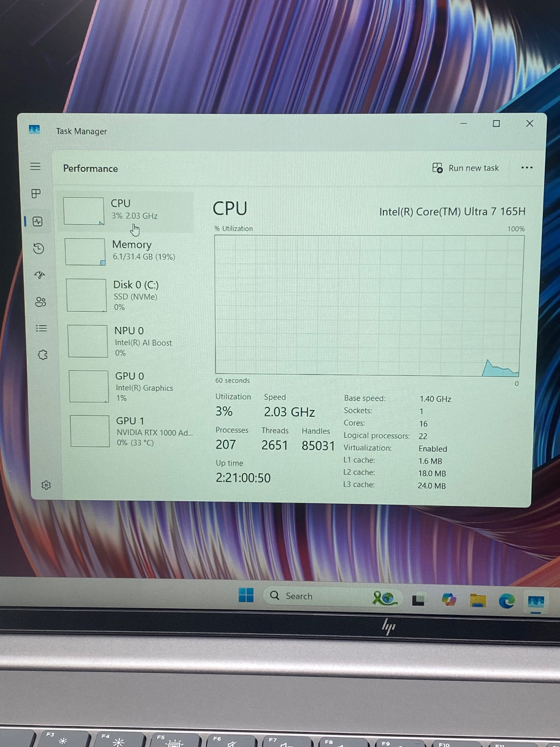Screen dimensions: 560x747
Task: Select GPU 1 NVIDIA RTX 1000 item
Action: pos(132,431)
